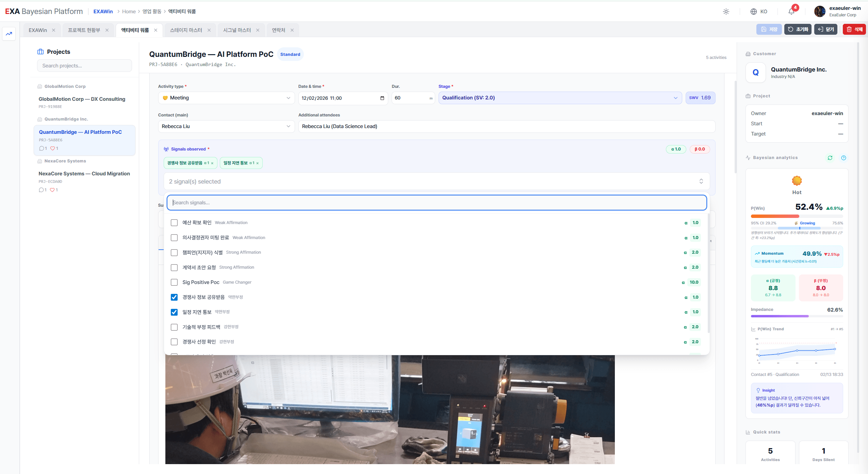Click the red 삭제 delete button
The image size is (868, 474).
(x=855, y=29)
